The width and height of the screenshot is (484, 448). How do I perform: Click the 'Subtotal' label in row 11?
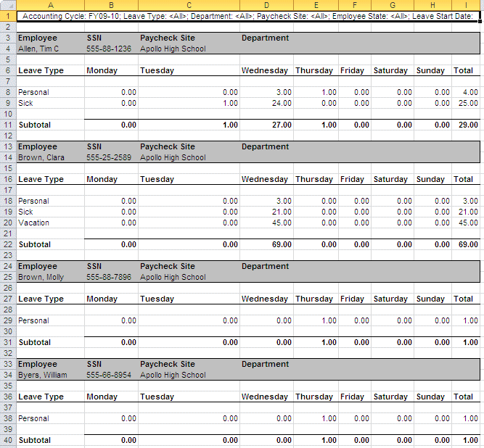[35, 125]
